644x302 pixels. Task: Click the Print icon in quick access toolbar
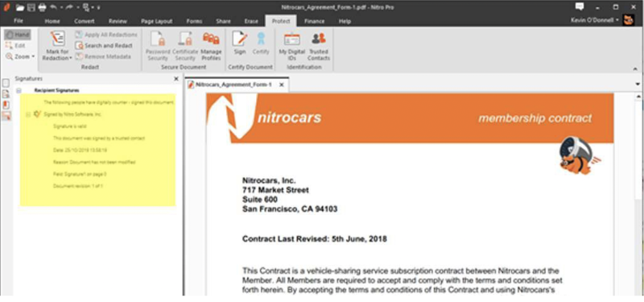tap(42, 7)
